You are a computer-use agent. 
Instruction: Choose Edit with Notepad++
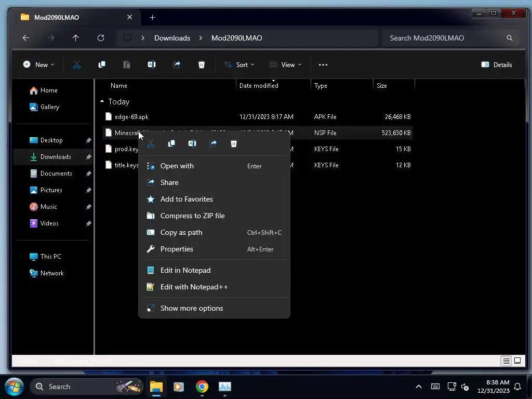(215, 287)
